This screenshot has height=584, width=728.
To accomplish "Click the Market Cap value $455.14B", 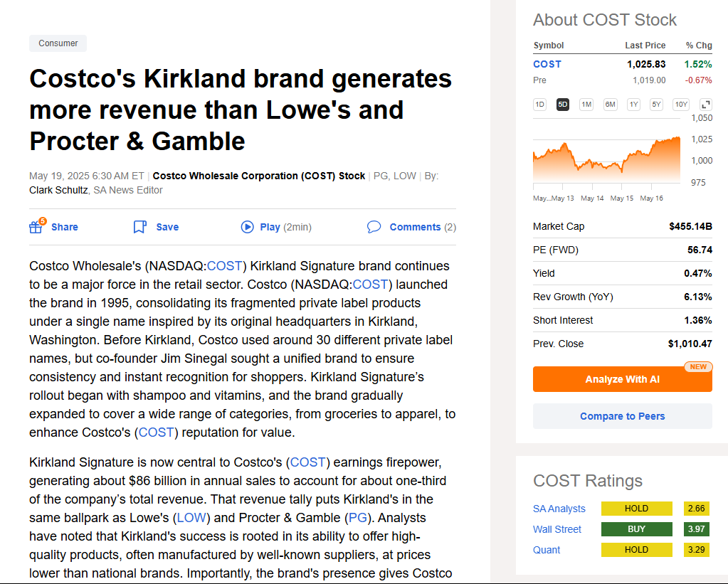I will 690,226.
